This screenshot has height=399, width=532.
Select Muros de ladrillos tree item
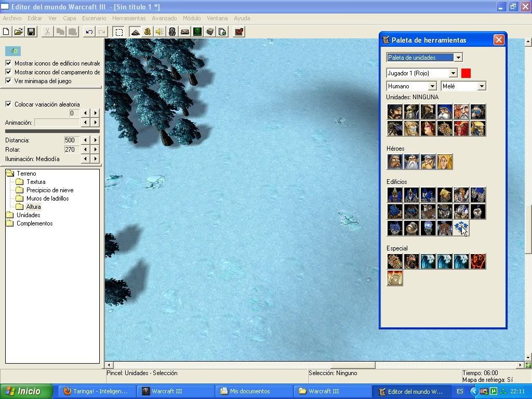point(47,198)
